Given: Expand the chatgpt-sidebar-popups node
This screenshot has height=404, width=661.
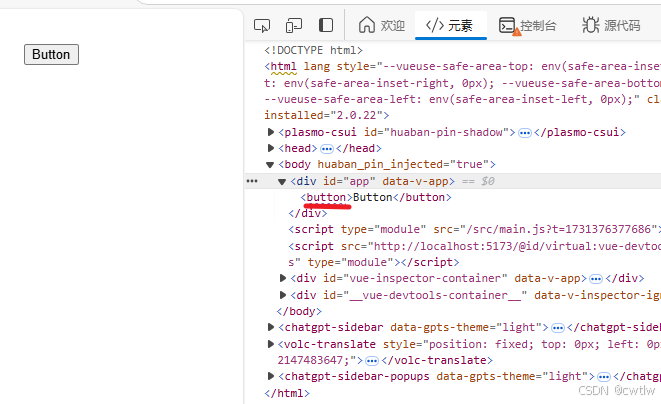Looking at the screenshot, I should [271, 376].
